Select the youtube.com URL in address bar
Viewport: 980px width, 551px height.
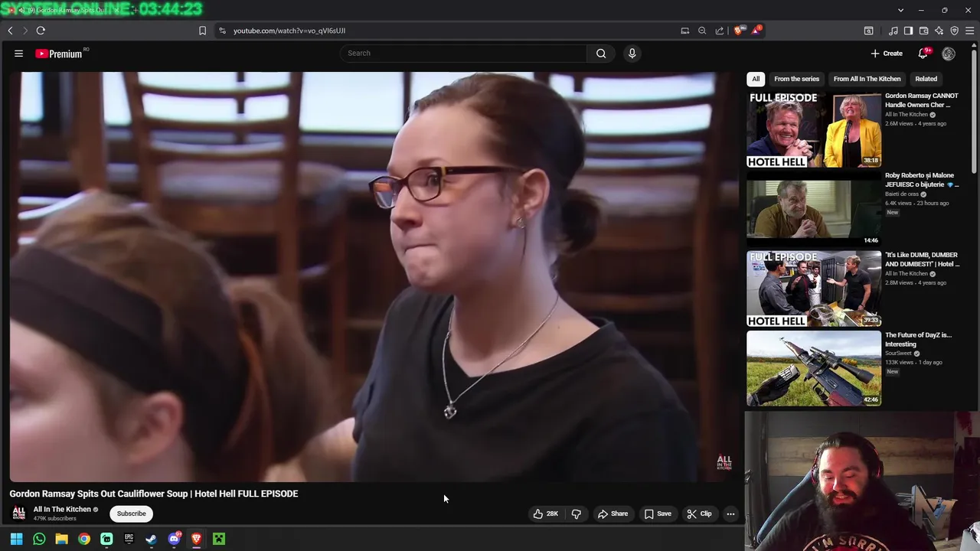click(x=289, y=31)
